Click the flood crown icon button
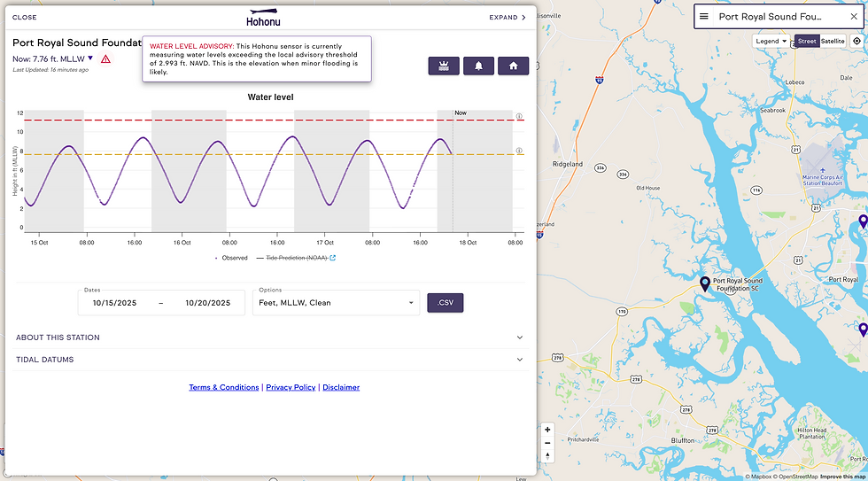The height and width of the screenshot is (481, 868). point(444,66)
